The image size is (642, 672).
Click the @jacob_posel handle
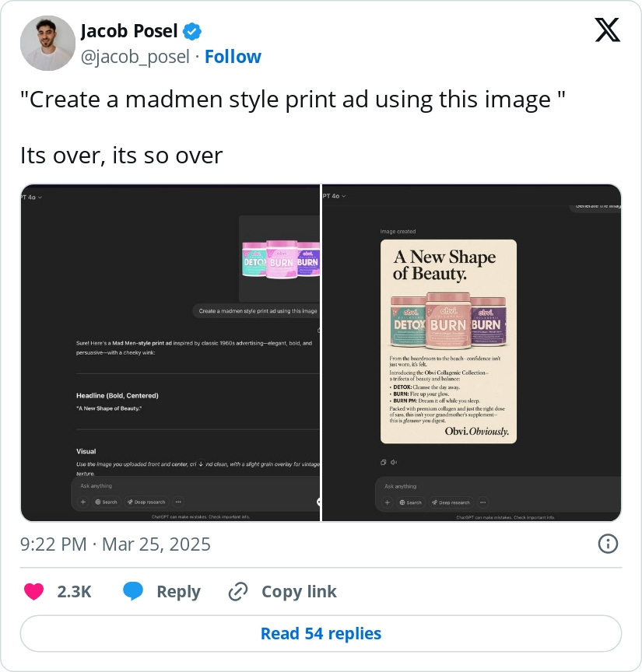click(x=135, y=57)
